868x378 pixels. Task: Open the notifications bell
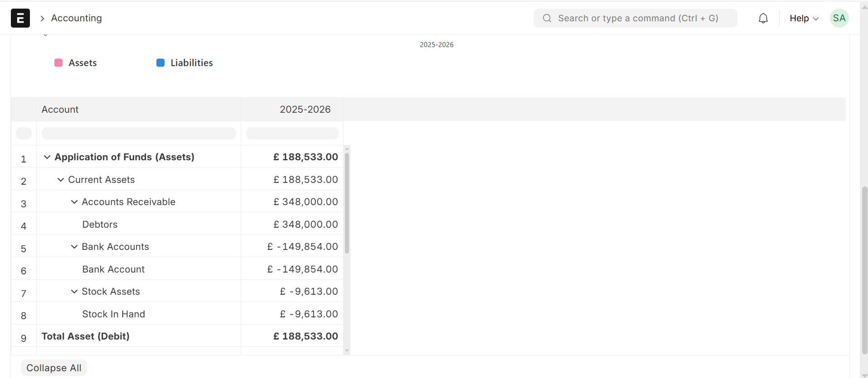click(x=763, y=18)
